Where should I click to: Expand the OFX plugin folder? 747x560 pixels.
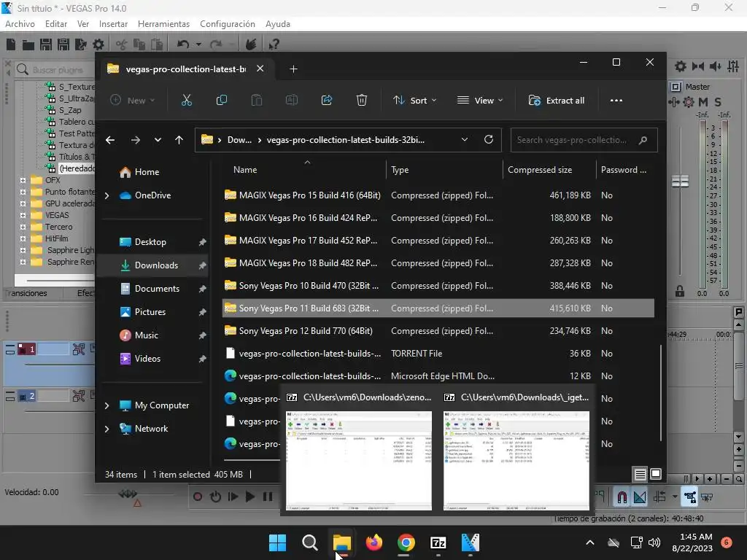point(23,180)
